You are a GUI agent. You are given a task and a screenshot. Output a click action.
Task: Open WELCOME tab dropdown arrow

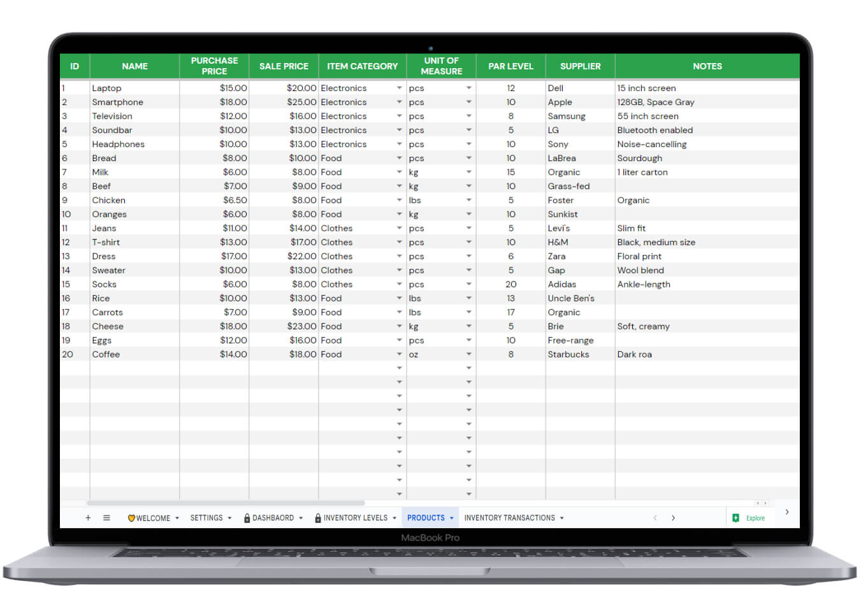pyautogui.click(x=177, y=518)
